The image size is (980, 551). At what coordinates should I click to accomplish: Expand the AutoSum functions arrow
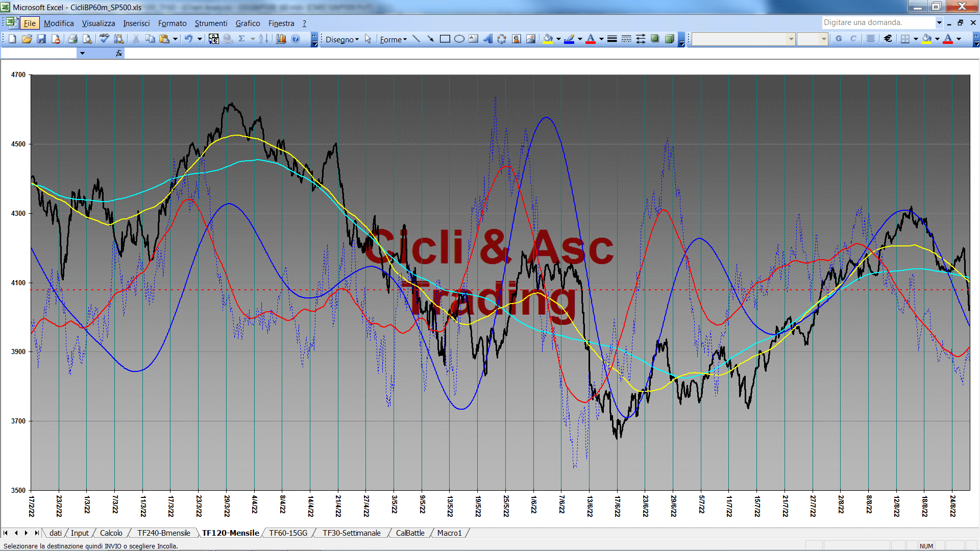252,39
